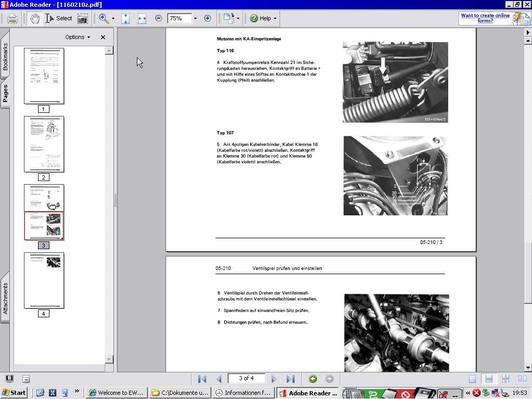Open the rotate view dropdown arrow

(x=238, y=19)
